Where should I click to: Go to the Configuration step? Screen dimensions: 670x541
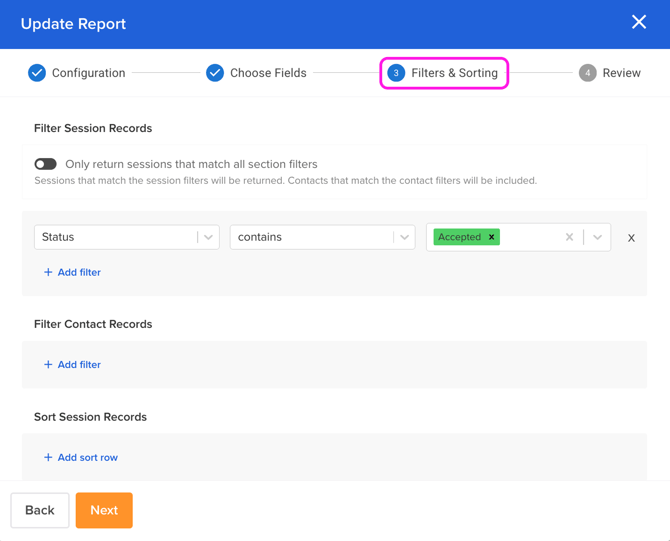coord(88,73)
